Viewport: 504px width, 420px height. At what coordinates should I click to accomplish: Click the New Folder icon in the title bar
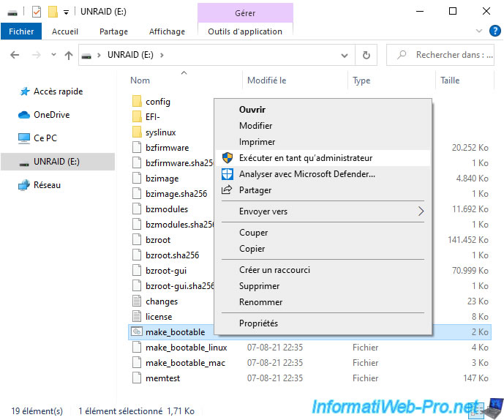(x=53, y=12)
